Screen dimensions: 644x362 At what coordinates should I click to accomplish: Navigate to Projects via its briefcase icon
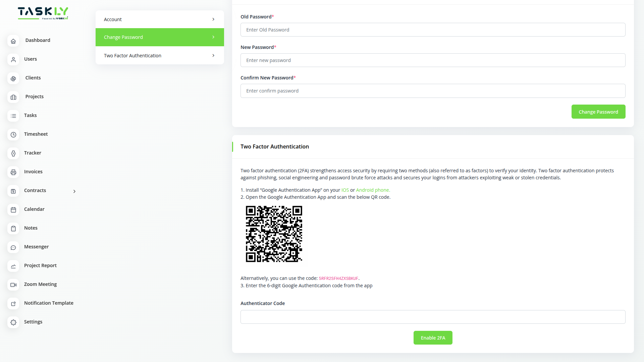point(13,97)
